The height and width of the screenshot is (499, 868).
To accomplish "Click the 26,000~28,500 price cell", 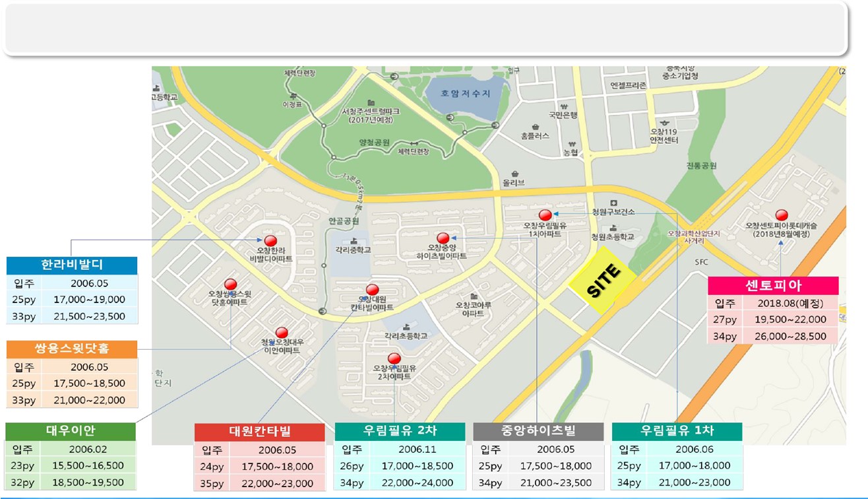I will pos(790,336).
